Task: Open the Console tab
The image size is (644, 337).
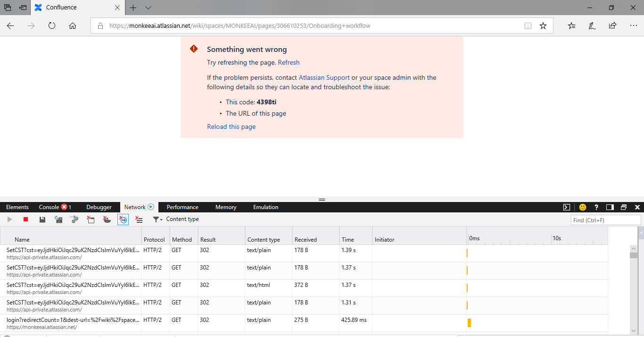Action: tap(49, 207)
